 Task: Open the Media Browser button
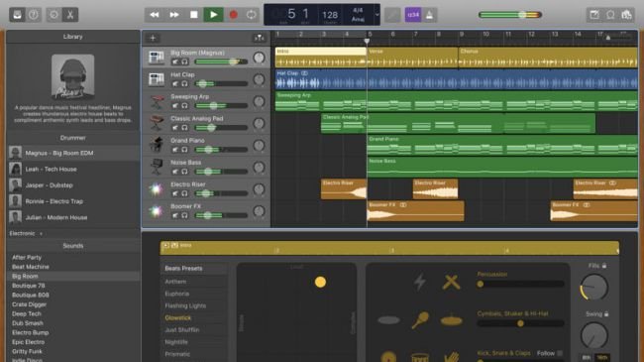pos(626,15)
